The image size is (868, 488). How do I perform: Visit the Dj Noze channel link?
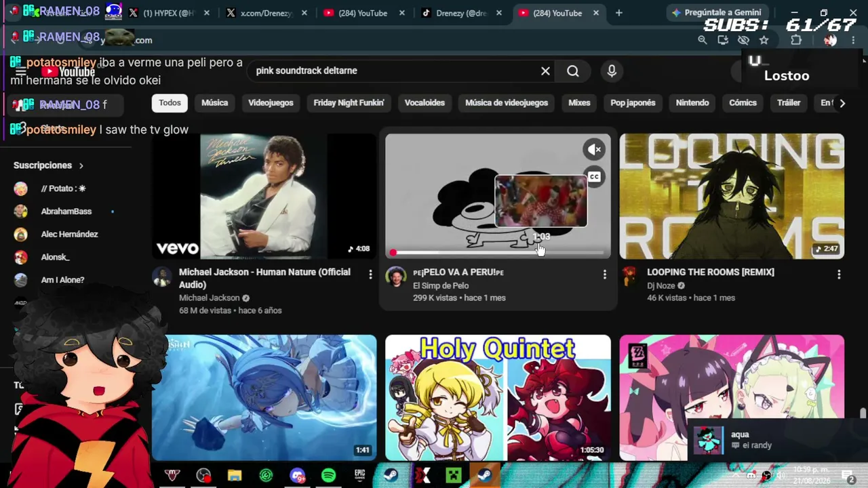[661, 285]
